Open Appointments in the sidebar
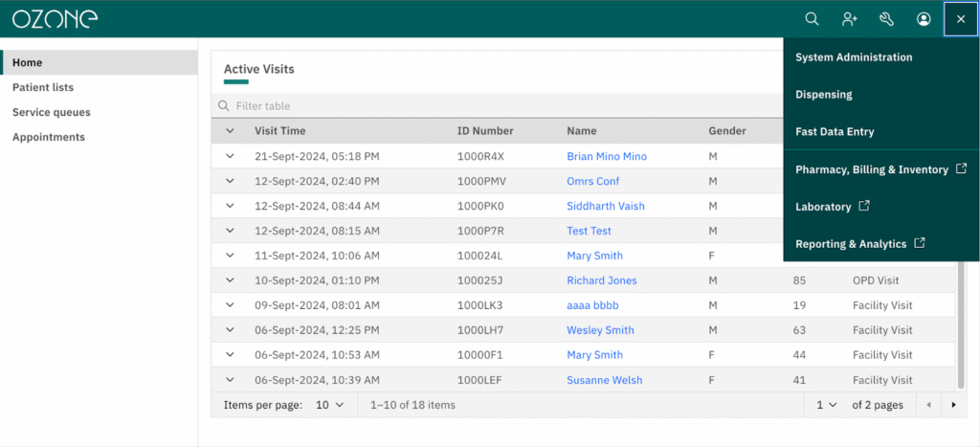 99,137
